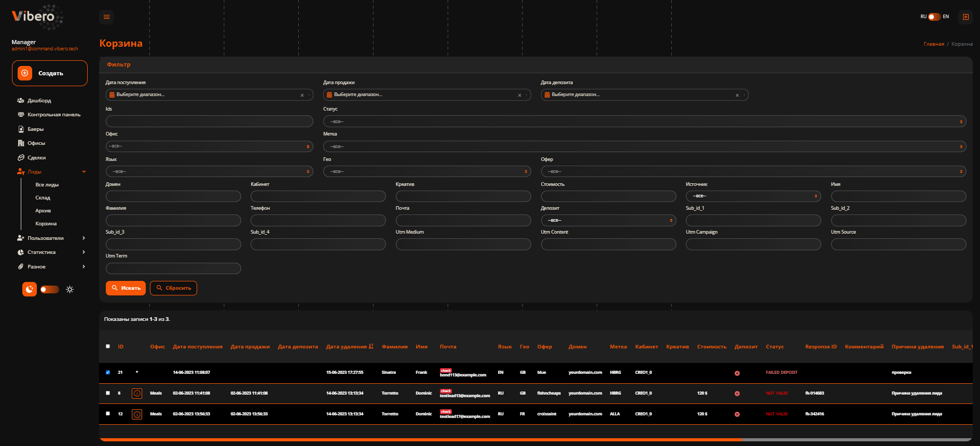This screenshot has height=446, width=980.
Task: Open the Источник dropdown
Action: pos(753,196)
